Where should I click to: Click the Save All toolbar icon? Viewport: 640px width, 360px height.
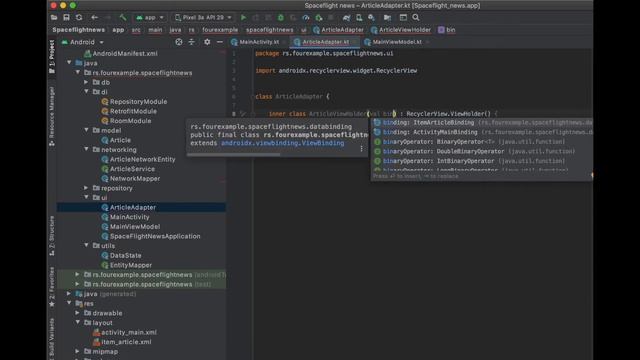[x=66, y=18]
